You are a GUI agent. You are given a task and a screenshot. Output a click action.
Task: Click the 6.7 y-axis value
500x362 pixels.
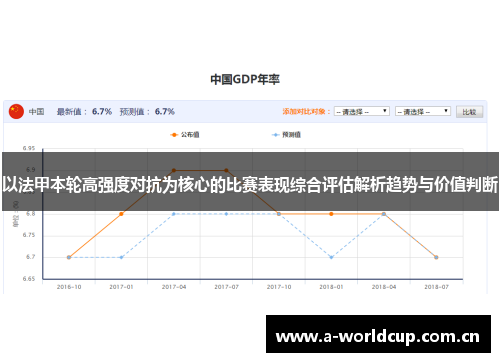click(30, 257)
